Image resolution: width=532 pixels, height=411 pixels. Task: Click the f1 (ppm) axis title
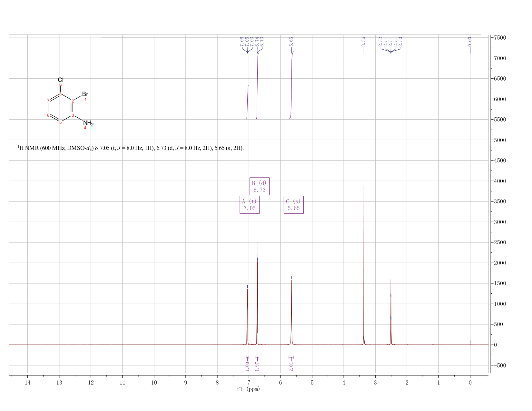pyautogui.click(x=248, y=389)
